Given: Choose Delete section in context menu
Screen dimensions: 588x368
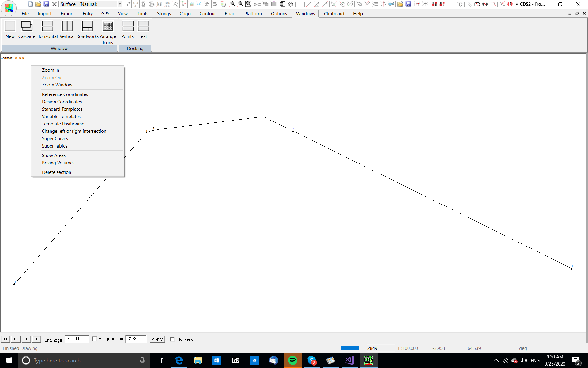Looking at the screenshot, I should click(56, 172).
